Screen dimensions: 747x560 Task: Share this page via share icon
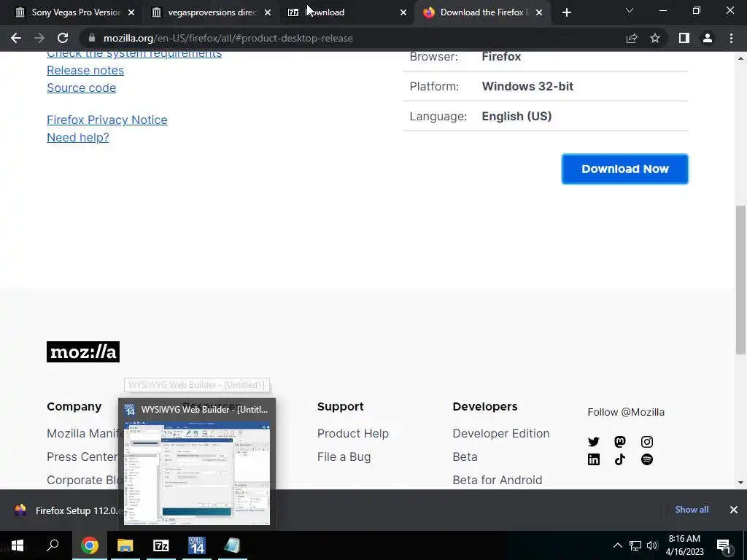(632, 38)
